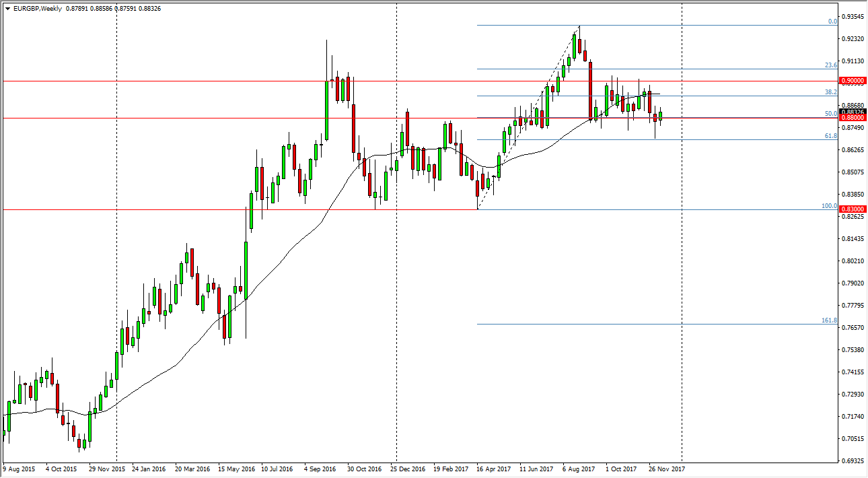Click the 9 Aug 2015 date label
This screenshot has width=868, height=478.
[20, 469]
